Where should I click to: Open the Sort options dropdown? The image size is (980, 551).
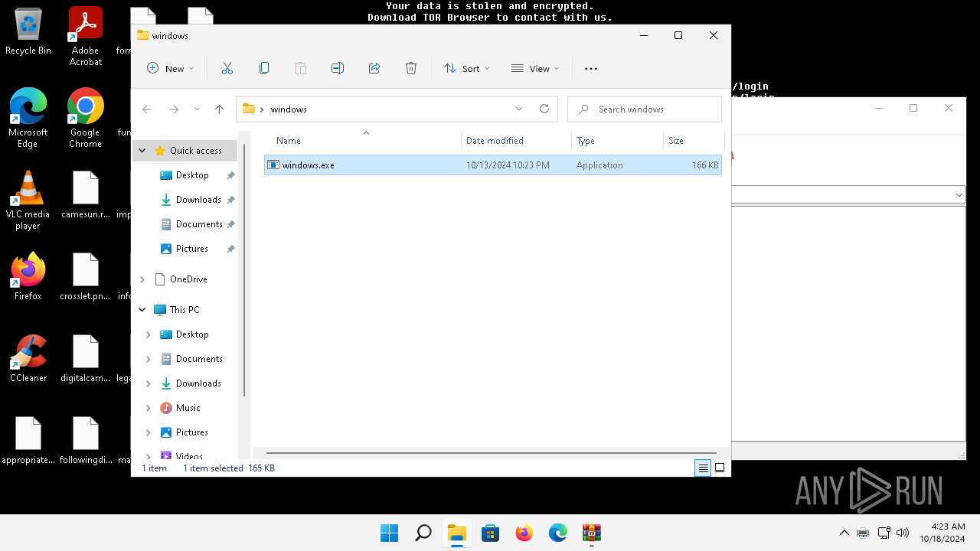pyautogui.click(x=467, y=68)
